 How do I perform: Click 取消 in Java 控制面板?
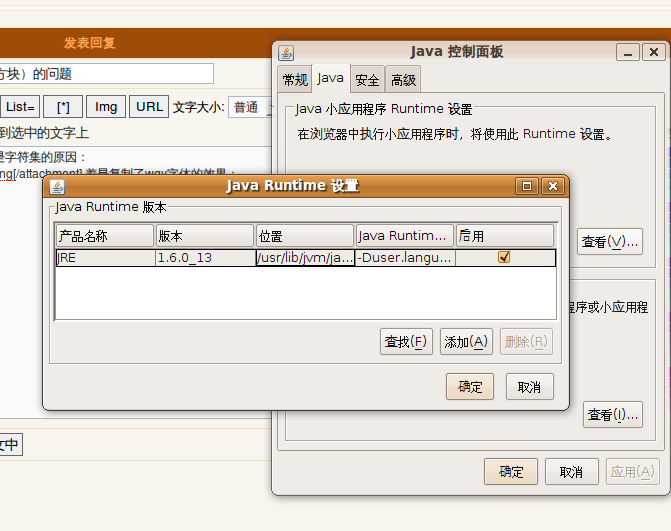point(572,472)
